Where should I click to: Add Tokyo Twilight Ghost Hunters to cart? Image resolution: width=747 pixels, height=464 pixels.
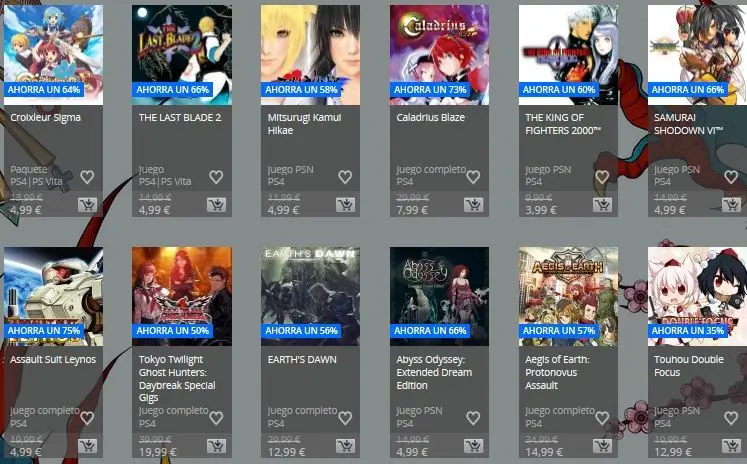216,446
